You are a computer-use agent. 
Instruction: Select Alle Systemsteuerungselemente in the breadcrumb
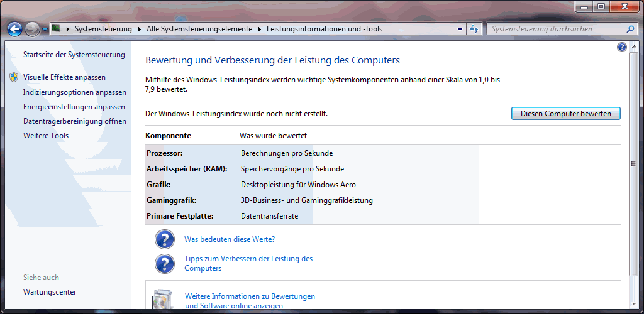[199, 29]
